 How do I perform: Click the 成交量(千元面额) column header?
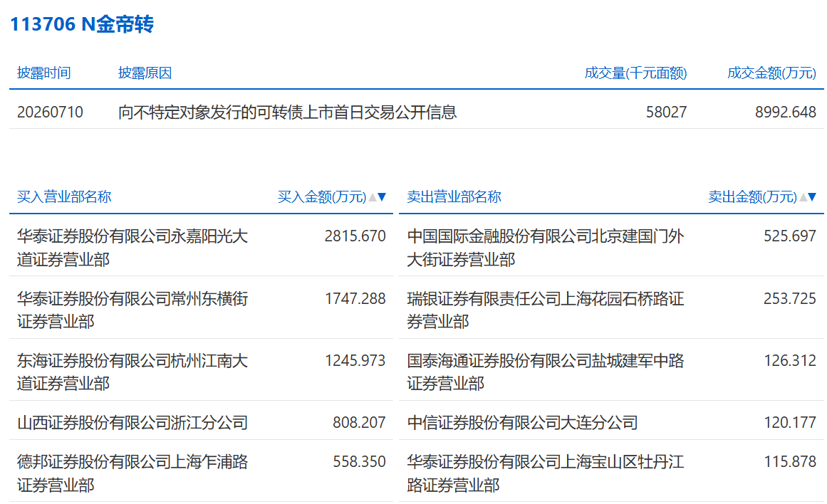click(635, 73)
